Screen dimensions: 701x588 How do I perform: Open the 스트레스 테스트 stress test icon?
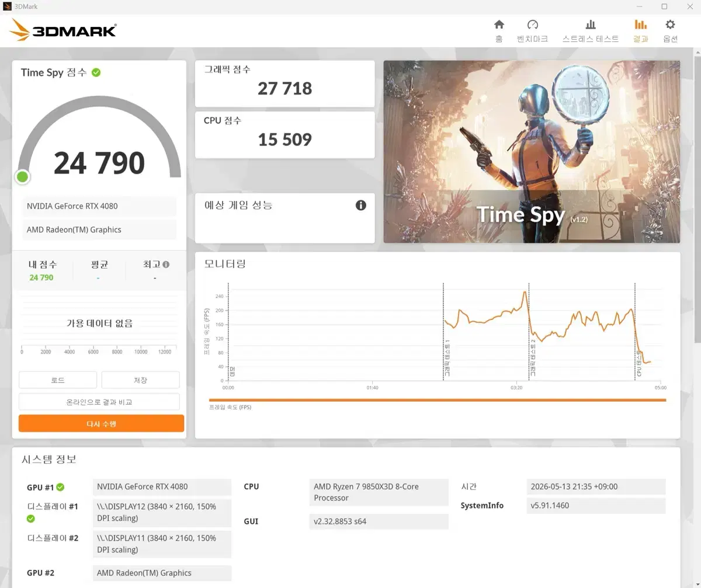591,25
